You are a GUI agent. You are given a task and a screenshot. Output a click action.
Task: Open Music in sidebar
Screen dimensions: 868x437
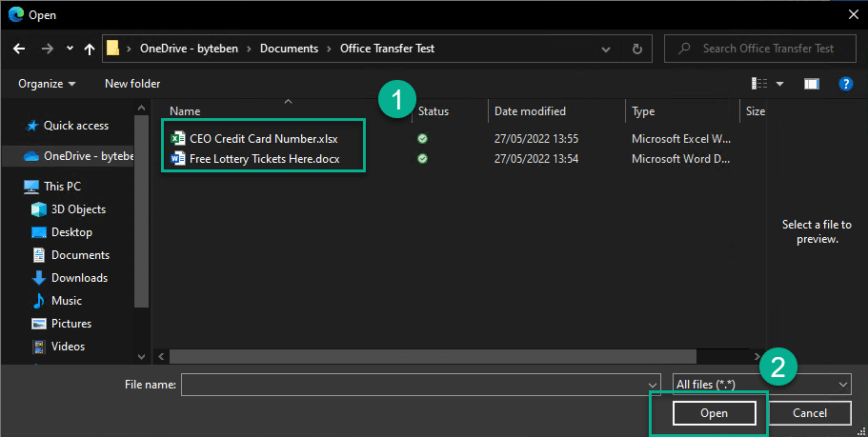pyautogui.click(x=67, y=301)
